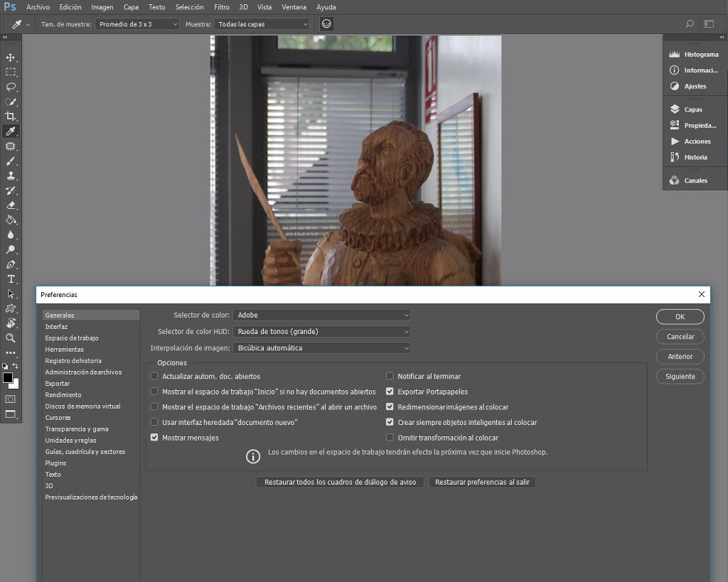Open the workspace switcher in options bar
The image size is (728, 582).
click(709, 24)
